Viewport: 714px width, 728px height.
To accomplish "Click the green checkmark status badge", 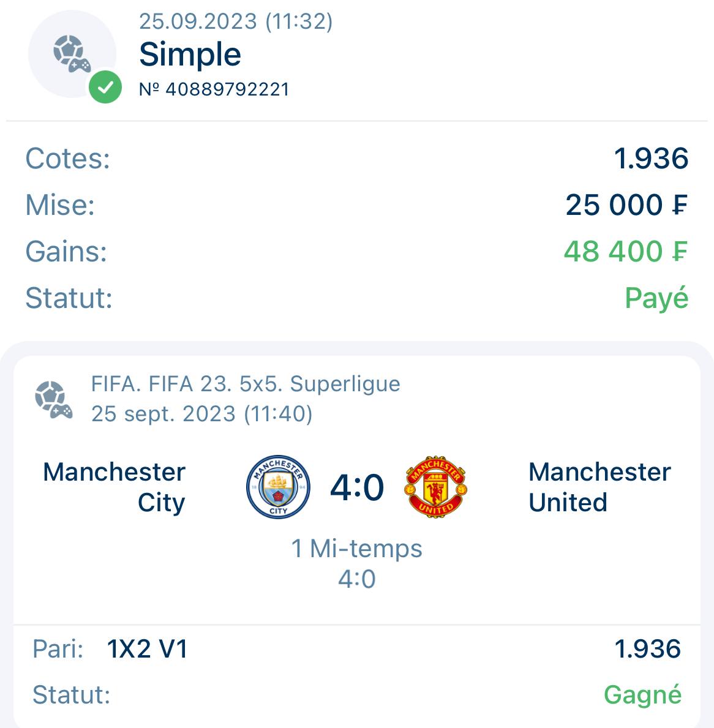I will [x=105, y=88].
